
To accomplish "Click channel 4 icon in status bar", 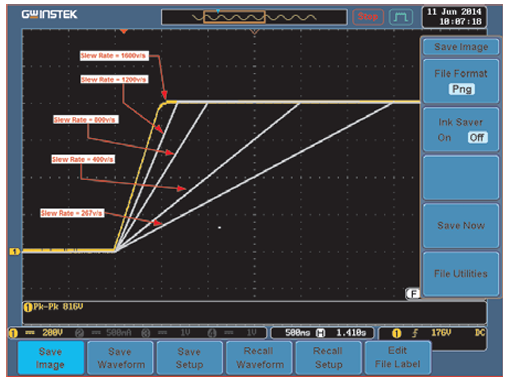I will pos(212,333).
